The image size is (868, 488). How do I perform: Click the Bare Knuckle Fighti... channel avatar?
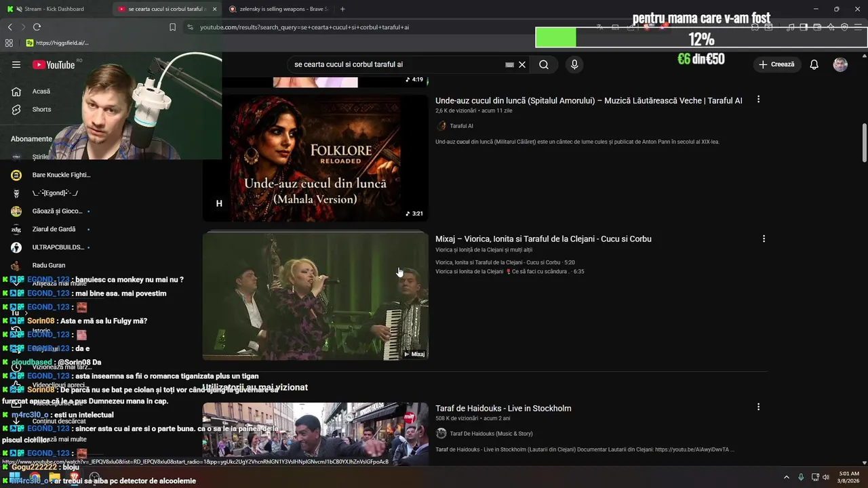16,175
